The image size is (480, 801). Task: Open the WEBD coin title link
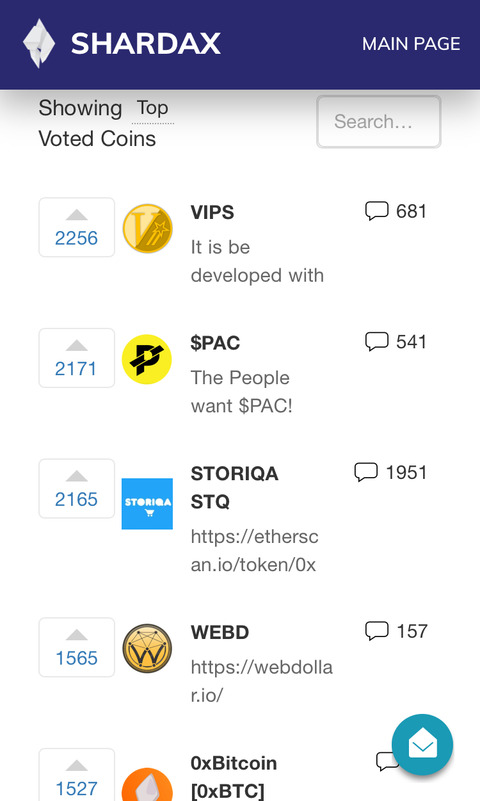click(220, 632)
